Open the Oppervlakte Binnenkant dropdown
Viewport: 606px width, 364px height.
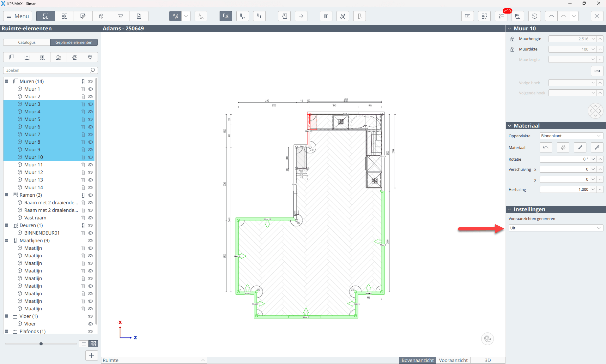tap(571, 136)
